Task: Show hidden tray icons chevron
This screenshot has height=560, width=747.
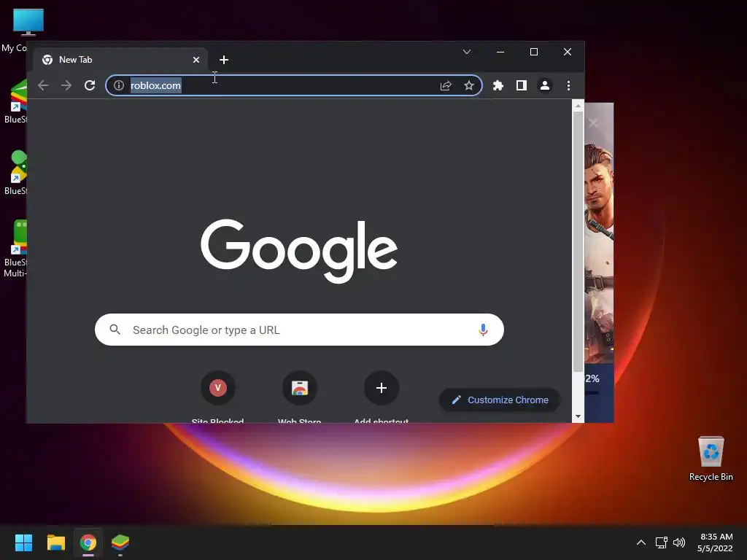Action: click(641, 542)
